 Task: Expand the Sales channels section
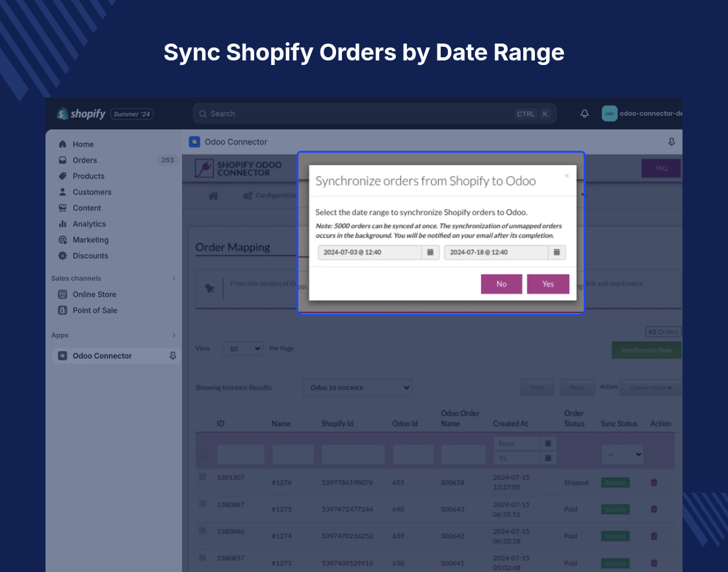coord(174,278)
